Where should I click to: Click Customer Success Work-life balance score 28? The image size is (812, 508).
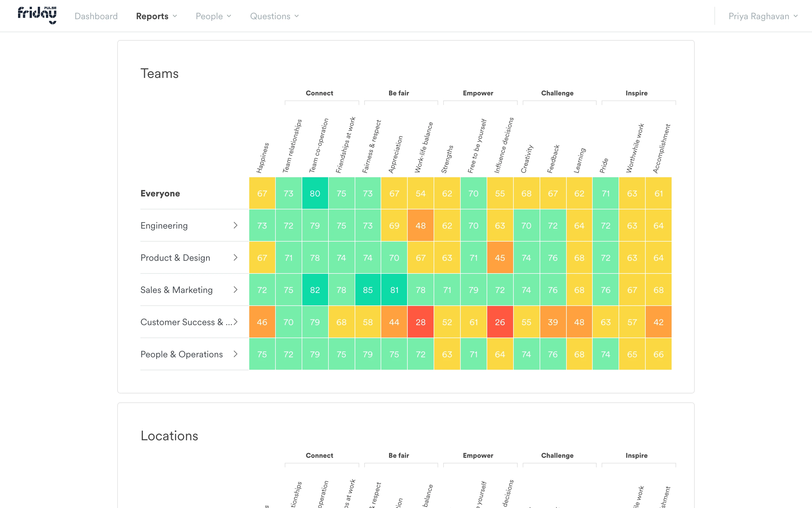click(x=420, y=322)
